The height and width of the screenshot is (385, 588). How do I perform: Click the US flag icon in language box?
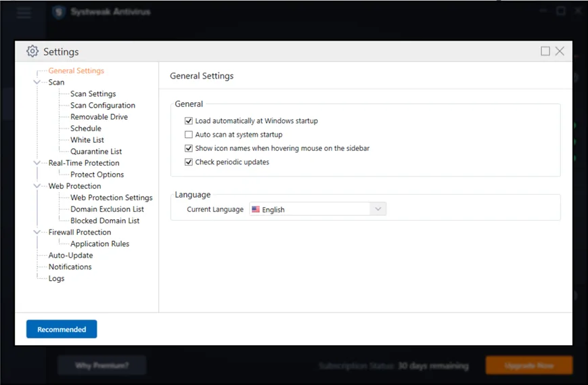(x=256, y=209)
